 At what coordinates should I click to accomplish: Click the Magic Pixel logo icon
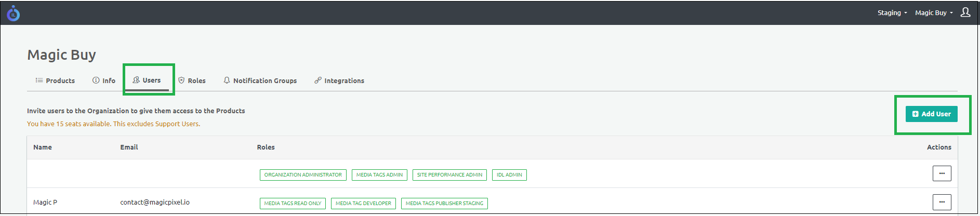pos(14,14)
